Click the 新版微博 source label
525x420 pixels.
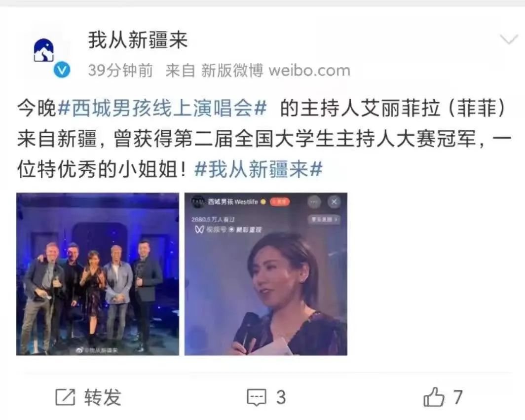[x=232, y=71]
